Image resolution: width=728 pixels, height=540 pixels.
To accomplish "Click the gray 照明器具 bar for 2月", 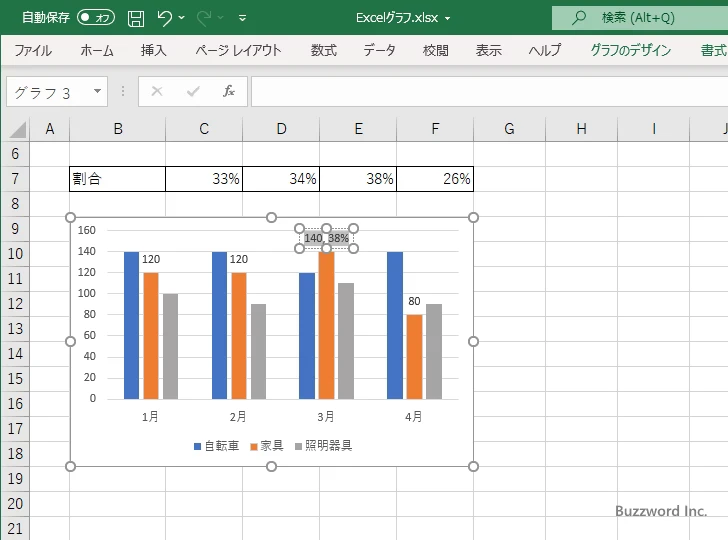I will pyautogui.click(x=259, y=351).
